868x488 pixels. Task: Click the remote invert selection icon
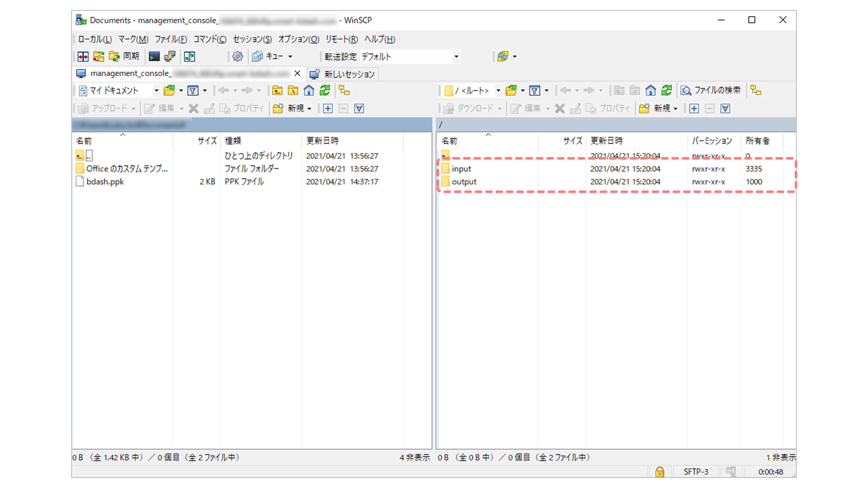(725, 108)
